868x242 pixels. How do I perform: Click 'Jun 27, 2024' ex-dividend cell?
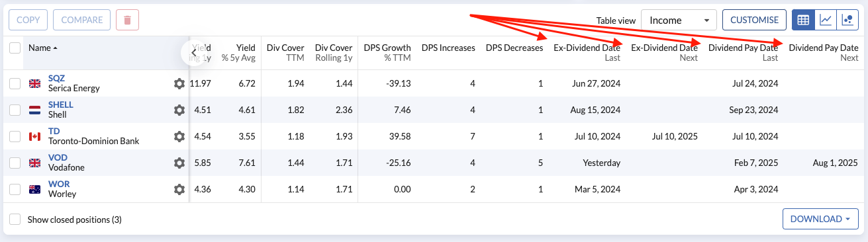pyautogui.click(x=597, y=83)
